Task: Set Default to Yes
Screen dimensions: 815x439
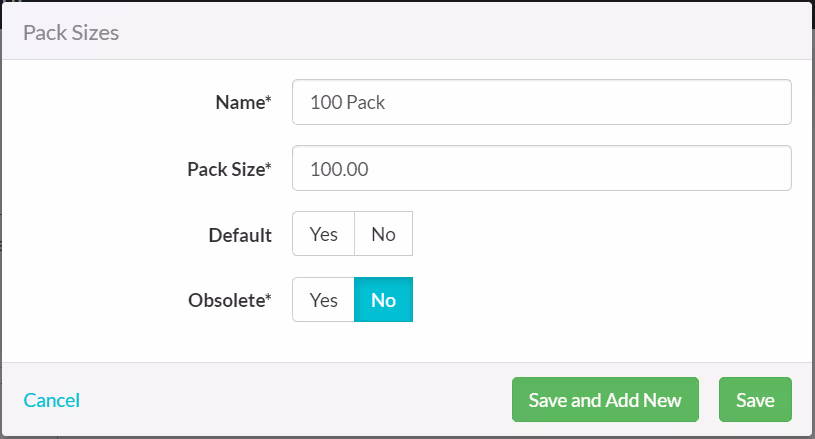Action: pos(323,233)
